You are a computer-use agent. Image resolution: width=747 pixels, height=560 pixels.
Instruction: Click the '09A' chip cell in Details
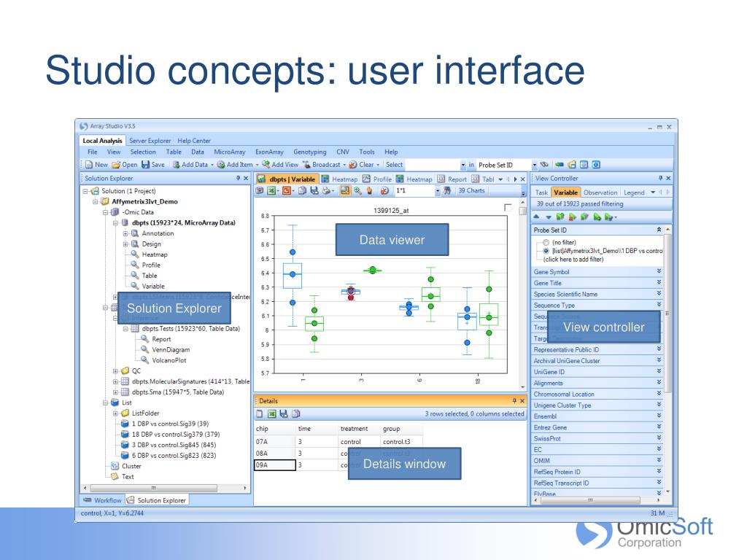tap(275, 464)
